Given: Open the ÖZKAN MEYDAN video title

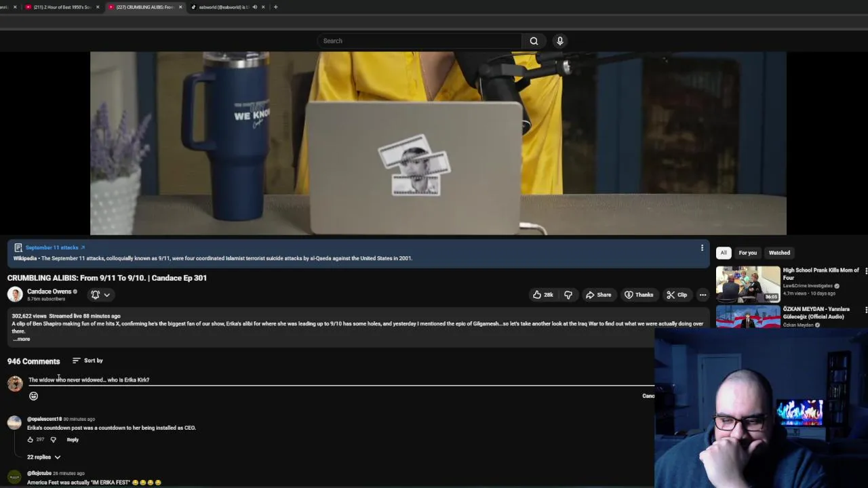Looking at the screenshot, I should [816, 312].
